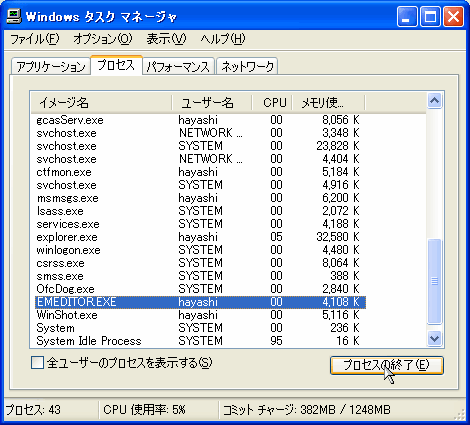
Task: Toggle 全ユーザーのプロセスを表示する checkbox
Action: 37,363
